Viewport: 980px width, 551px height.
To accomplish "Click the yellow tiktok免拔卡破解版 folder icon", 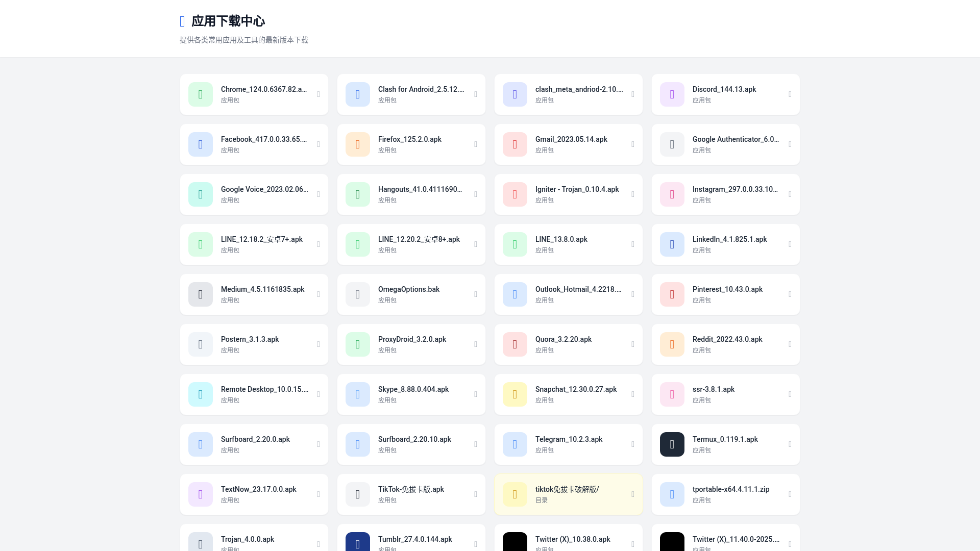I will [515, 494].
